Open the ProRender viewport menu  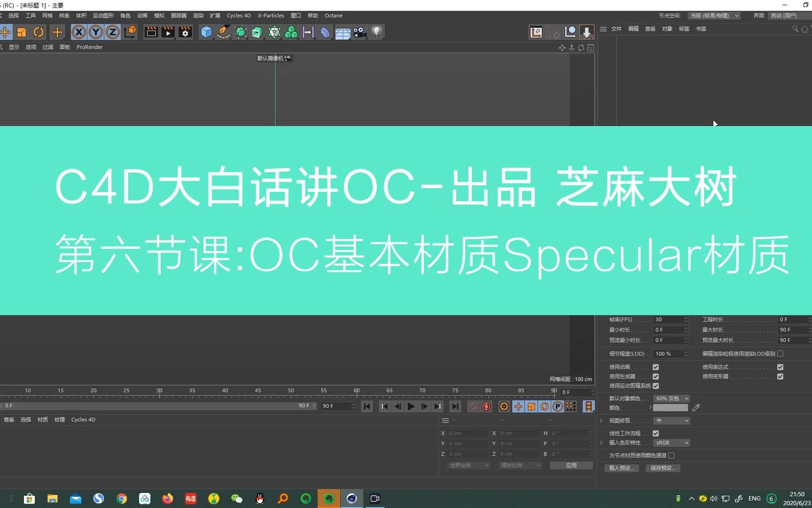[89, 47]
